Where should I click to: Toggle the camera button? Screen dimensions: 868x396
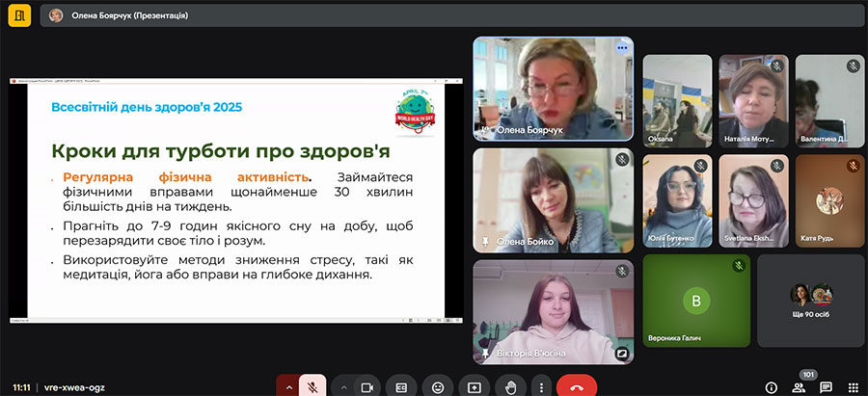pos(366,387)
